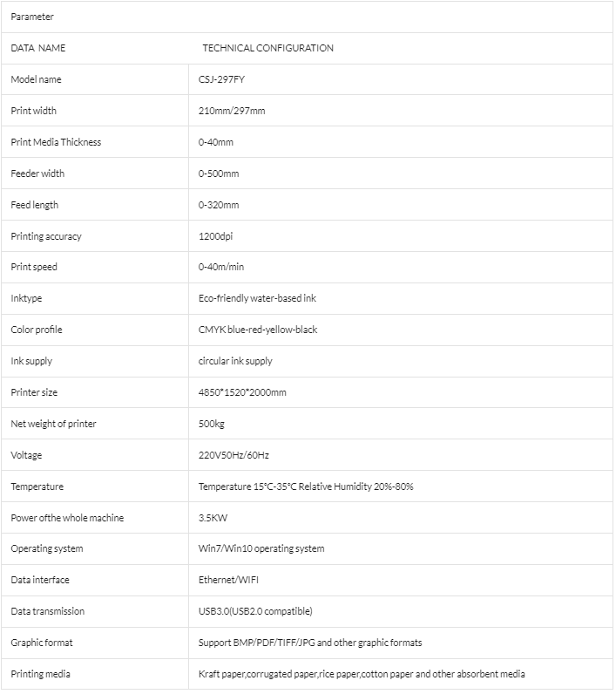The width and height of the screenshot is (616, 694).
Task: Click the Print width row label
Action: click(34, 111)
